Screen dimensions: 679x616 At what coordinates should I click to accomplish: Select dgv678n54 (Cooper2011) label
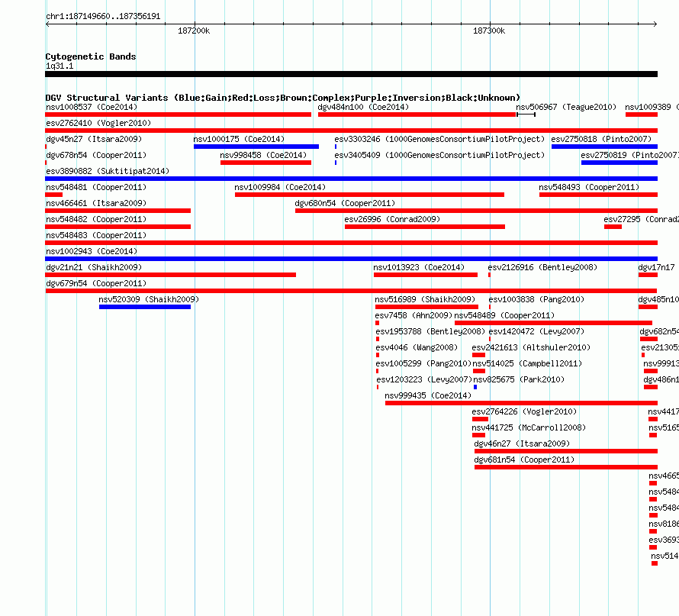click(x=96, y=155)
